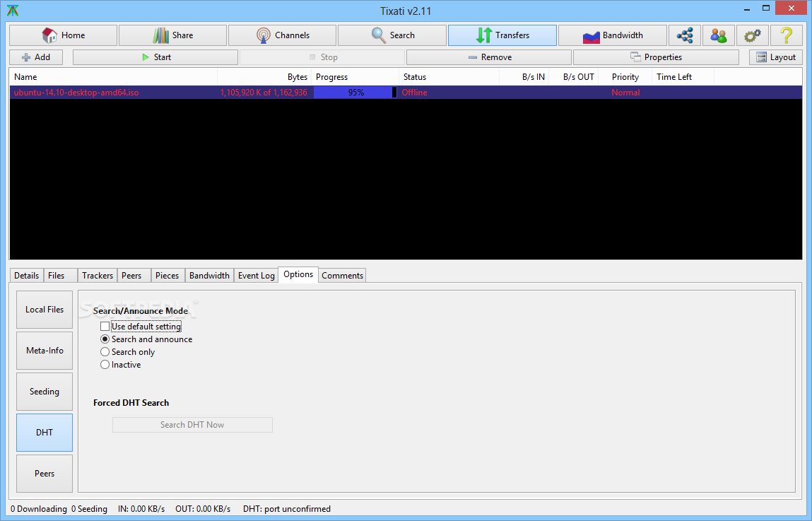Screen dimensions: 812x521
Task: Click the disabled Stop button
Action: (x=323, y=57)
